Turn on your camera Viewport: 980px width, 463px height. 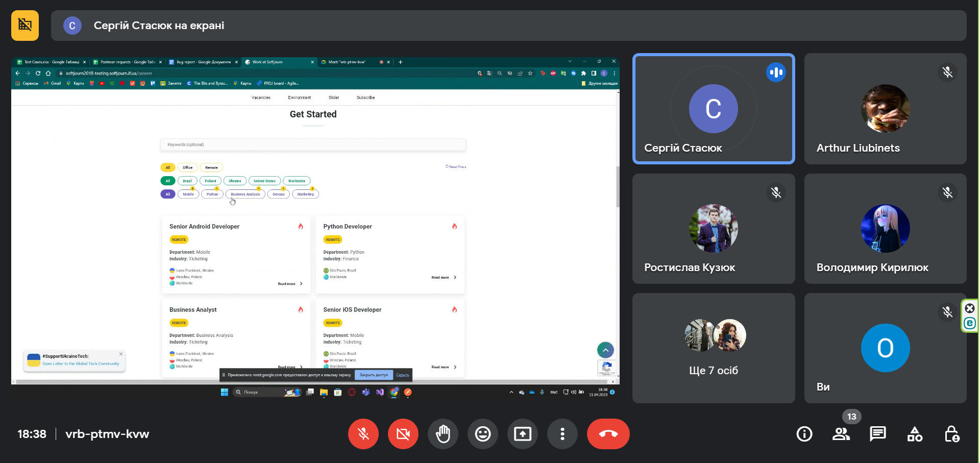point(403,434)
